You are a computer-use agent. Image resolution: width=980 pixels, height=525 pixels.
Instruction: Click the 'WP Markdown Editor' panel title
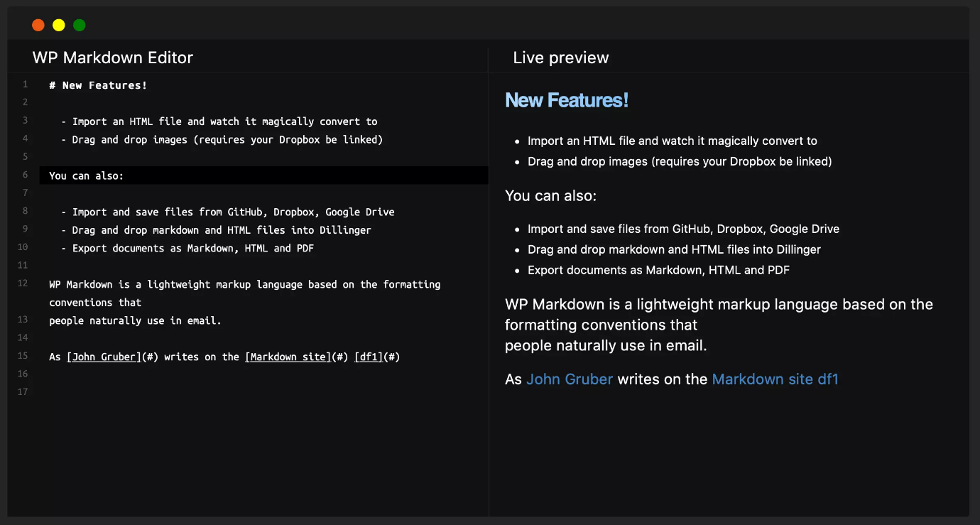tap(112, 58)
